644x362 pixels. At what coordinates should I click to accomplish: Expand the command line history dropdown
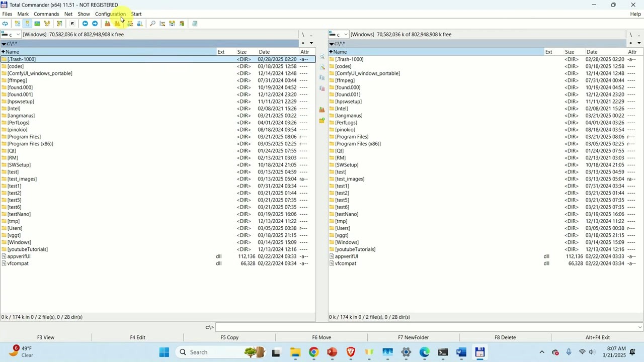pyautogui.click(x=639, y=327)
